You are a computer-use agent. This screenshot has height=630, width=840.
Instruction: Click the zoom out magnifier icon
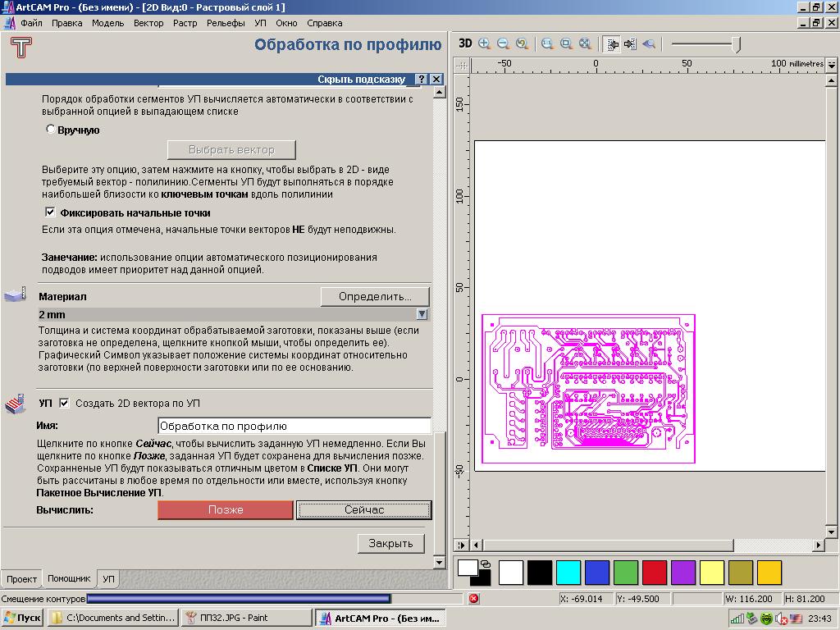coord(503,43)
